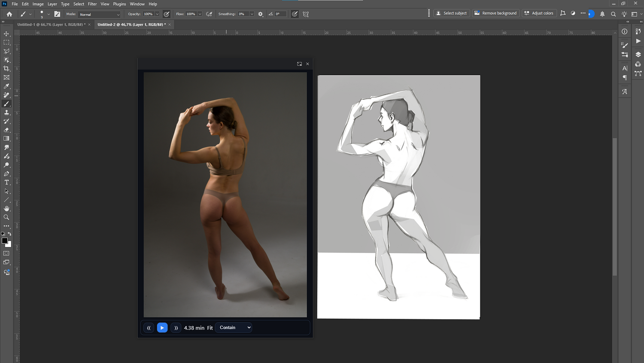Click the Remove background button
Image resolution: width=644 pixels, height=363 pixels.
496,13
